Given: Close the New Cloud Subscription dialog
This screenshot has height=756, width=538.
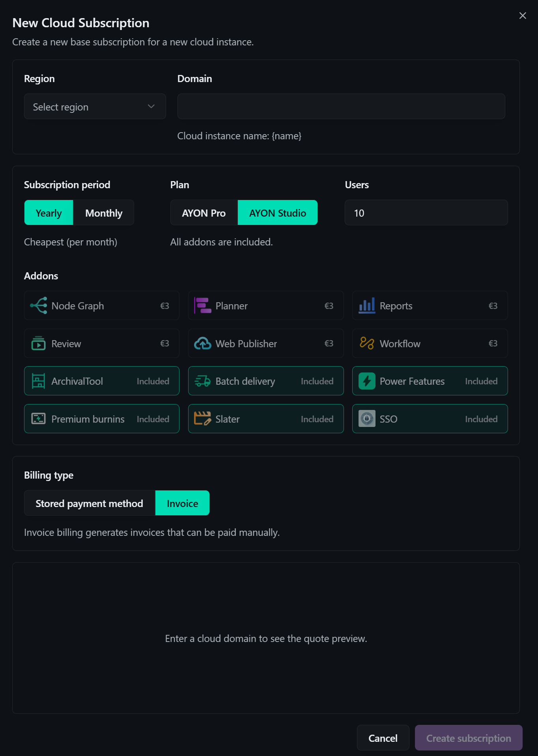Looking at the screenshot, I should [523, 15].
